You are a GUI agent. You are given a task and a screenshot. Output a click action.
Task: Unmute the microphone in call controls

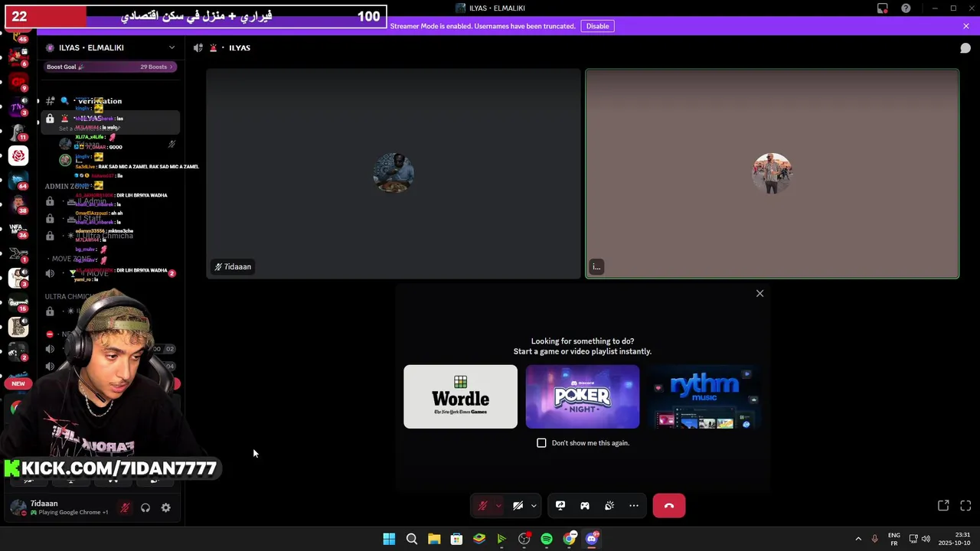pos(482,506)
